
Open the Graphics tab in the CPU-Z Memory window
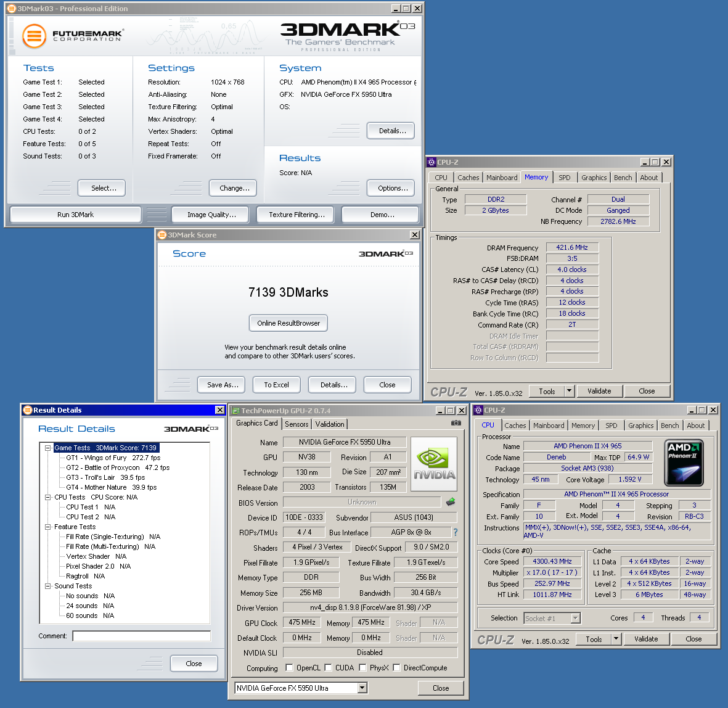pyautogui.click(x=594, y=178)
